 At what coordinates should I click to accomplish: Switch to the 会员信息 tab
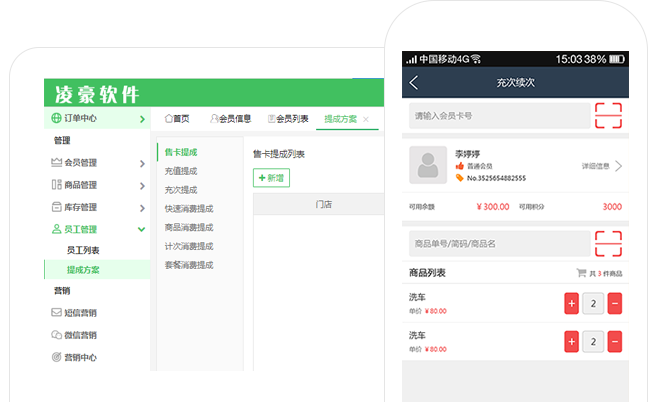231,119
